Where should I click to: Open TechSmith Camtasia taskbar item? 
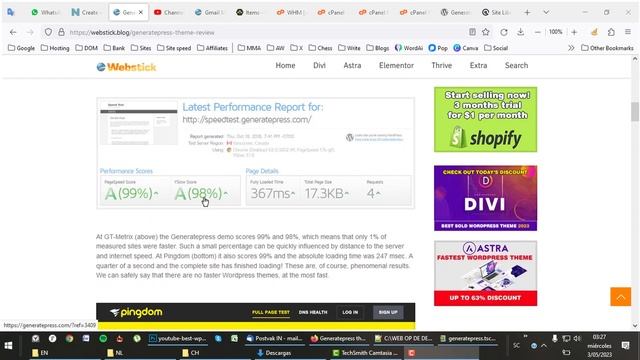click(365, 353)
